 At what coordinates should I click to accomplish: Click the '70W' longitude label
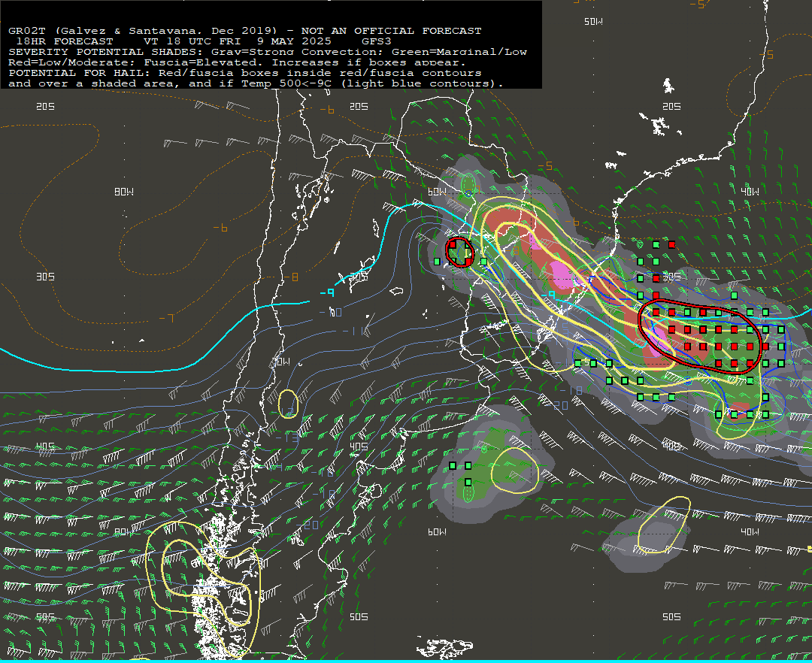click(282, 362)
